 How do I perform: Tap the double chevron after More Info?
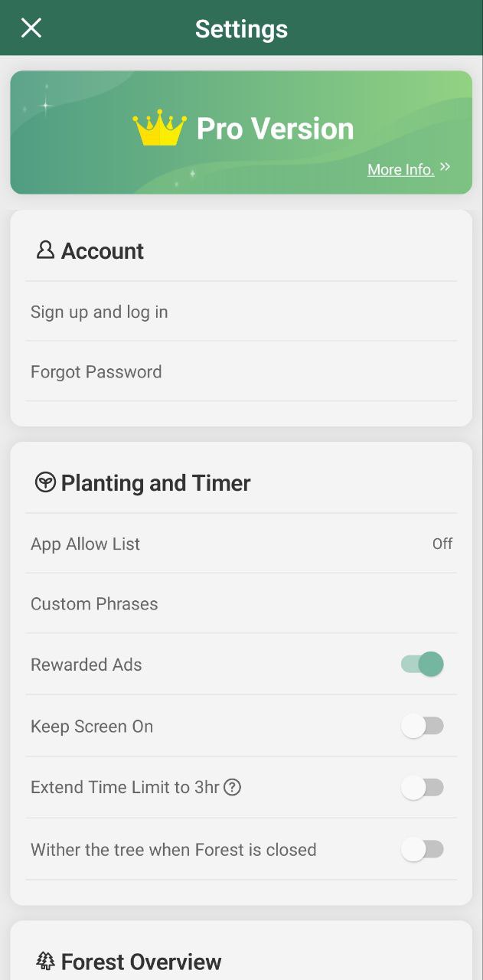coord(445,167)
